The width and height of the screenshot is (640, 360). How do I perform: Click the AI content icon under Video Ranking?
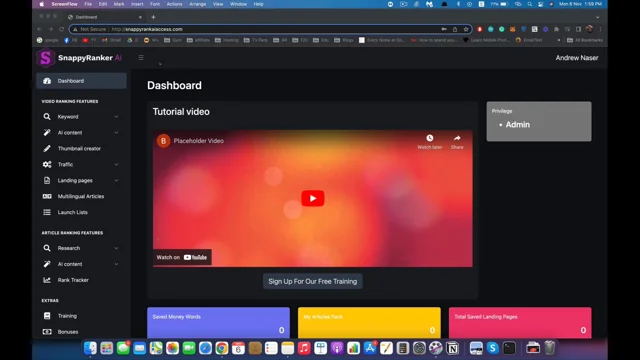click(47, 133)
